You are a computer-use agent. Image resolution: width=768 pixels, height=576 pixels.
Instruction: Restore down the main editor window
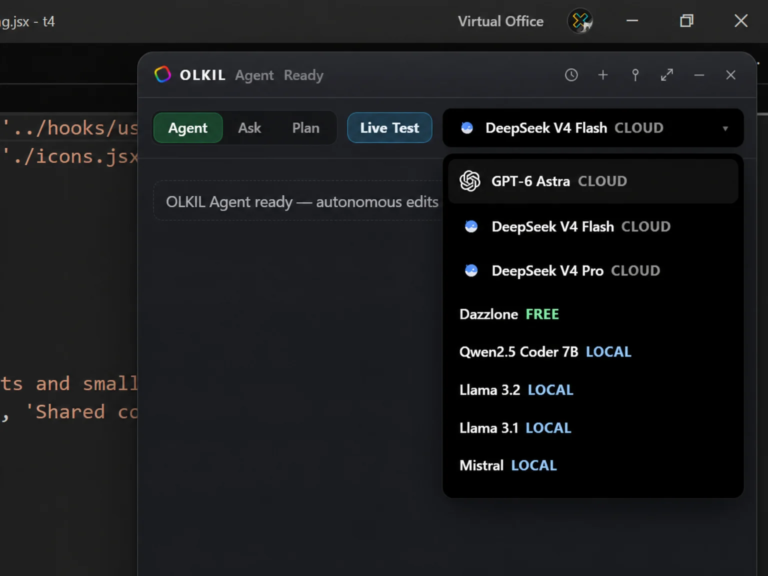(687, 21)
